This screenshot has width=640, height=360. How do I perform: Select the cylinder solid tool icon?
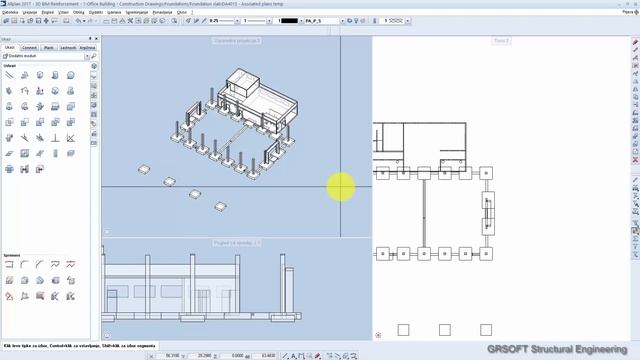55,75
